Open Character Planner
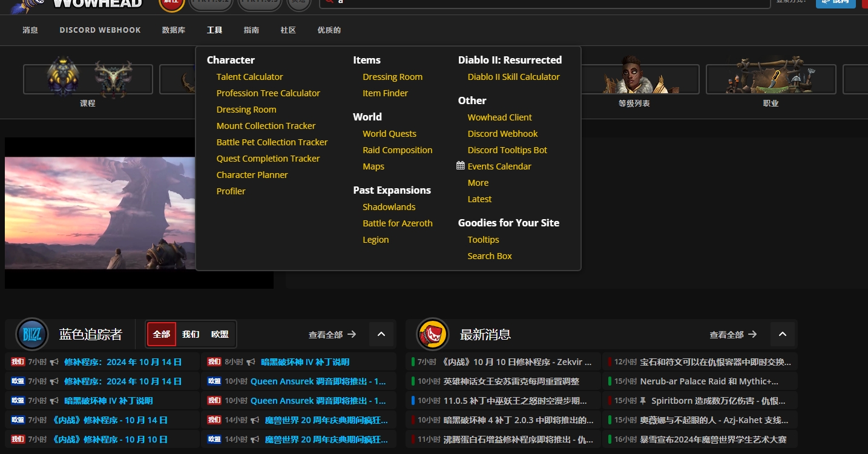This screenshot has width=868, height=454. (x=252, y=175)
